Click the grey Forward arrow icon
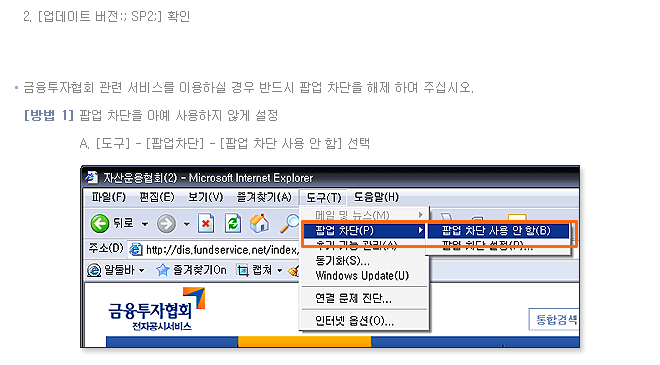 (166, 224)
